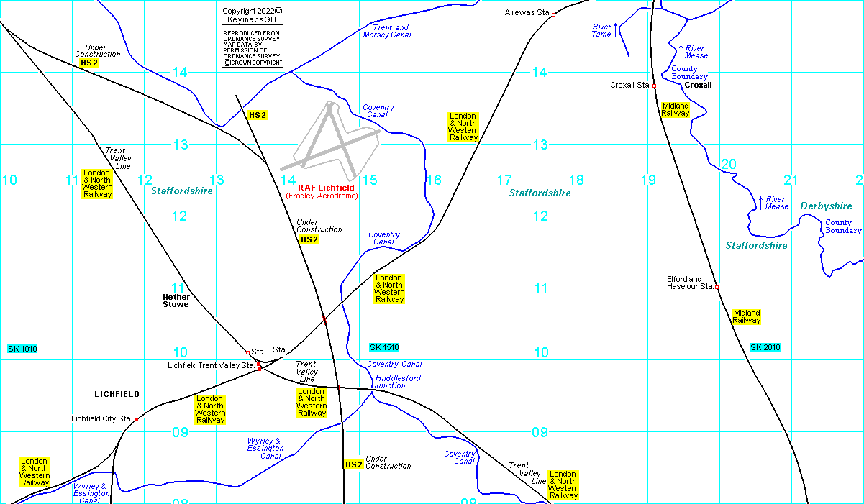Screen dimensions: 864x504
Task: Click the LICHFIELD town name label
Action: (117, 394)
